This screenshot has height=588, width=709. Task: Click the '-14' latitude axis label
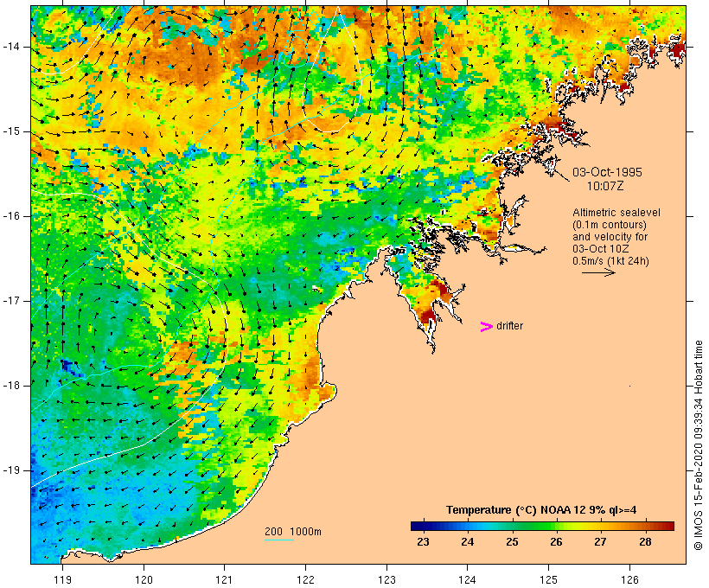click(11, 47)
